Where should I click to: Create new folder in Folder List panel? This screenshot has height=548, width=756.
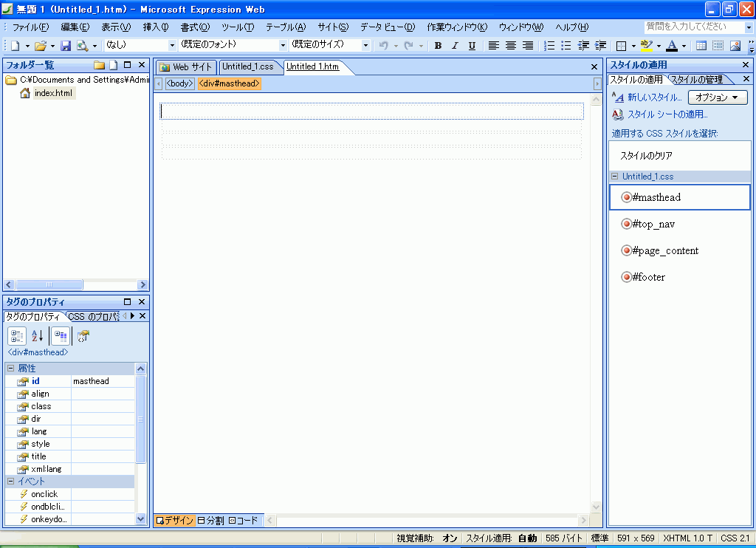(x=100, y=65)
